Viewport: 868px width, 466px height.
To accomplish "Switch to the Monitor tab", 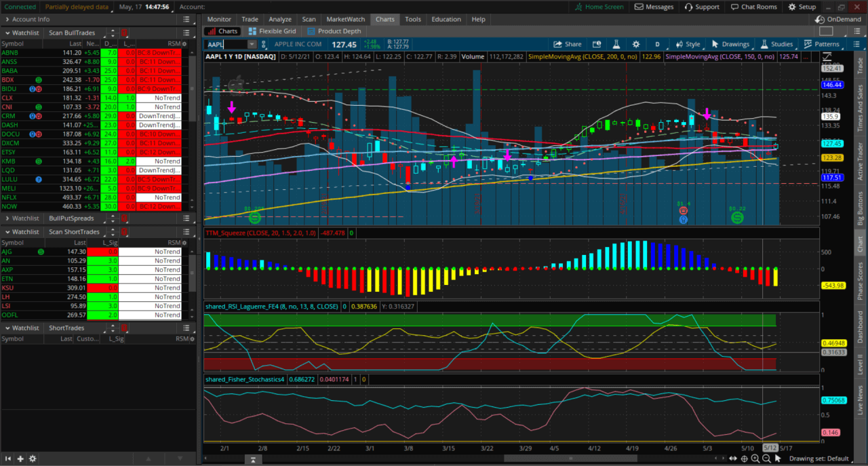I will tap(219, 19).
